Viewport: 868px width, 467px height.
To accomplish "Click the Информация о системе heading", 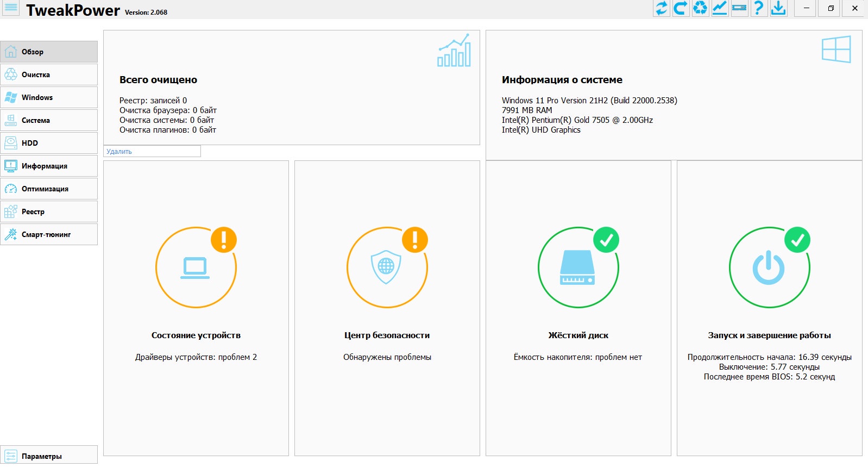I will pos(562,80).
